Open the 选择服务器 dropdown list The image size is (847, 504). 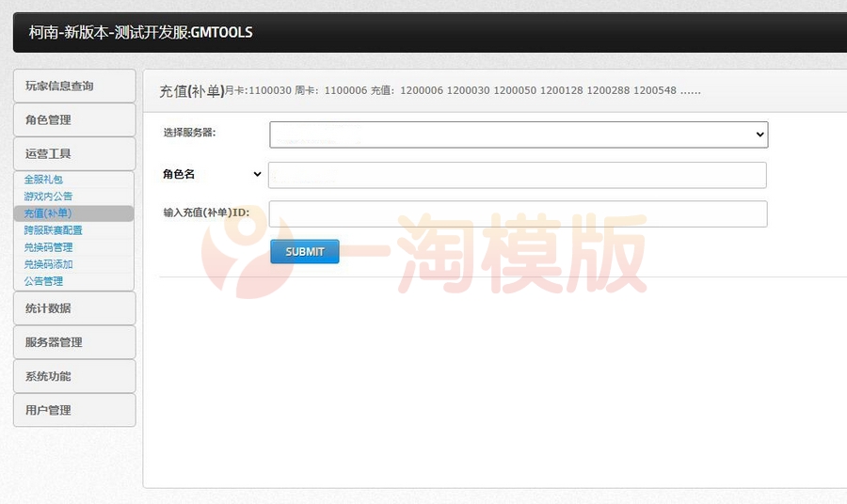[519, 134]
